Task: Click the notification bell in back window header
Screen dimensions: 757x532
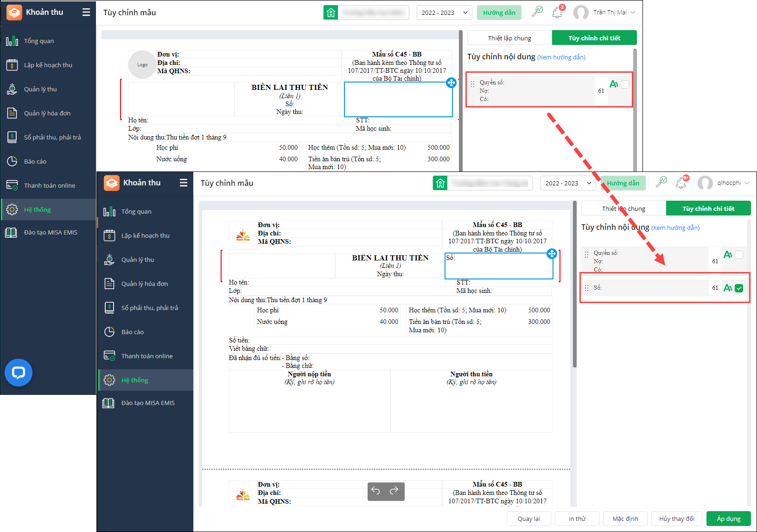Action: pos(558,12)
